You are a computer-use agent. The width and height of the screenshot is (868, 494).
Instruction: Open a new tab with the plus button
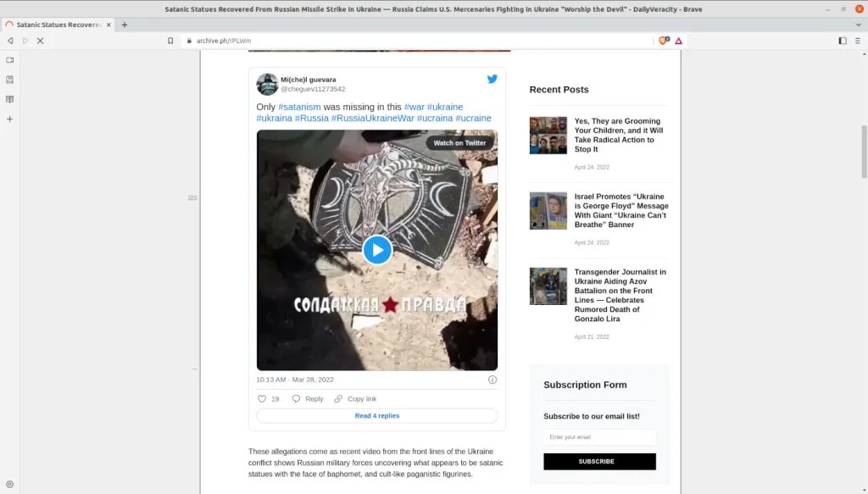tap(125, 25)
